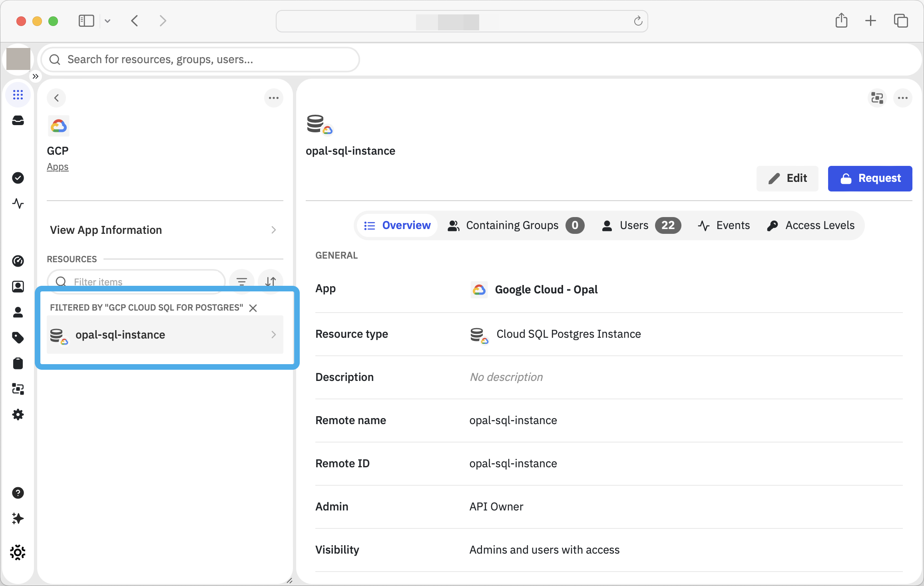
Task: Open the tag icon in sidebar
Action: coord(18,338)
